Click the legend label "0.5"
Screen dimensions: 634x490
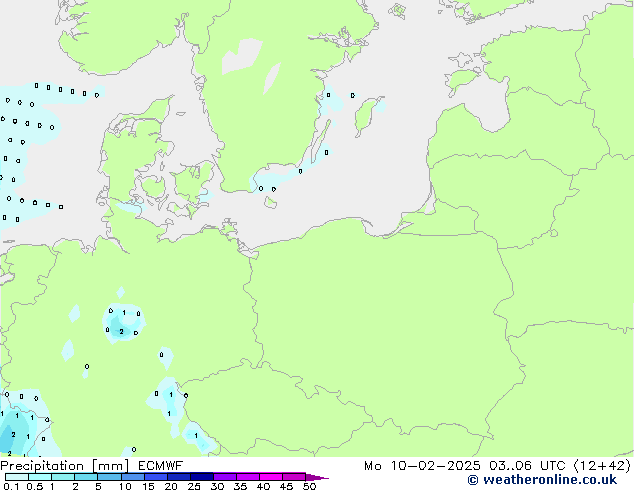pyautogui.click(x=35, y=486)
